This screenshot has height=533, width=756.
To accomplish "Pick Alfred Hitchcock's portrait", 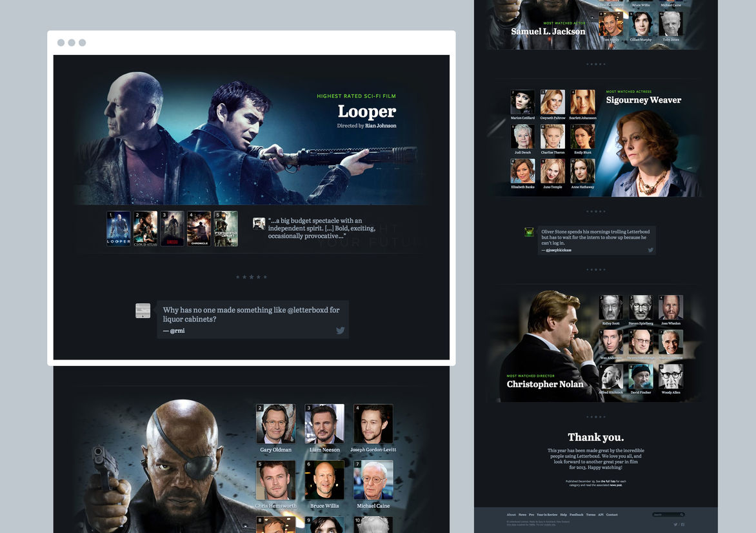I will coord(611,377).
